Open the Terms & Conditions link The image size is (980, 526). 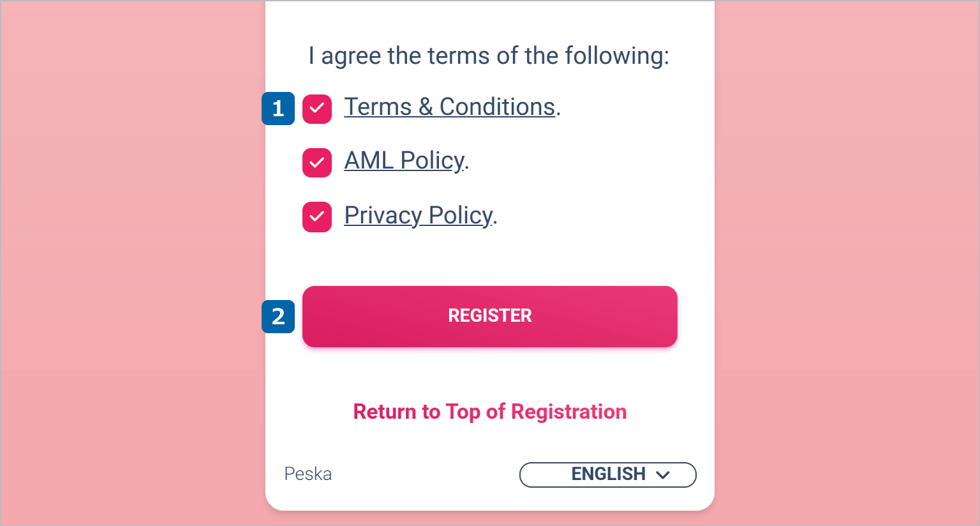tap(449, 107)
